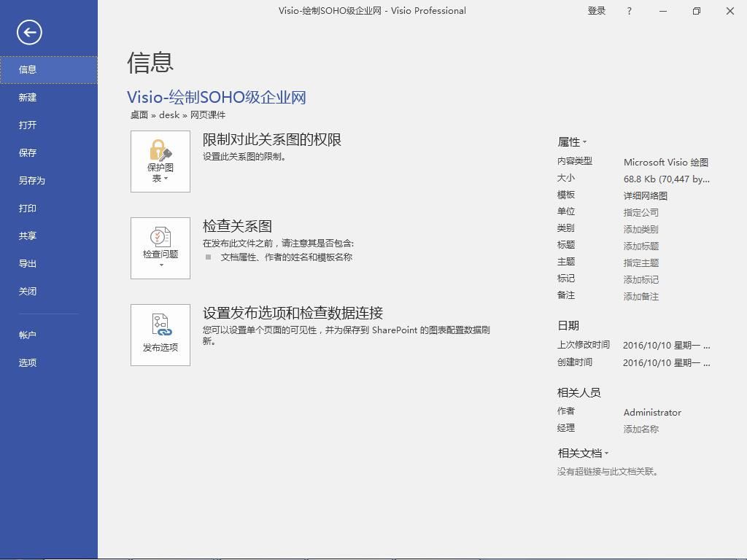Open the 保护图表 protect diagram button

pos(160,161)
